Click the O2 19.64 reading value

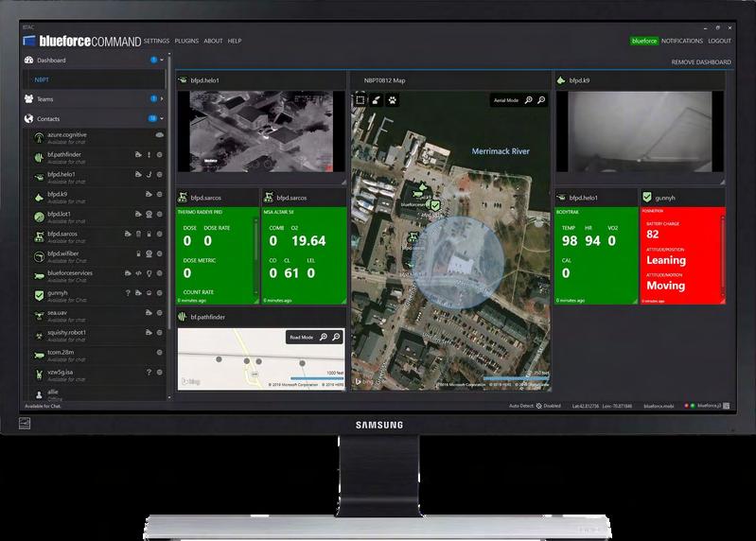(x=308, y=241)
